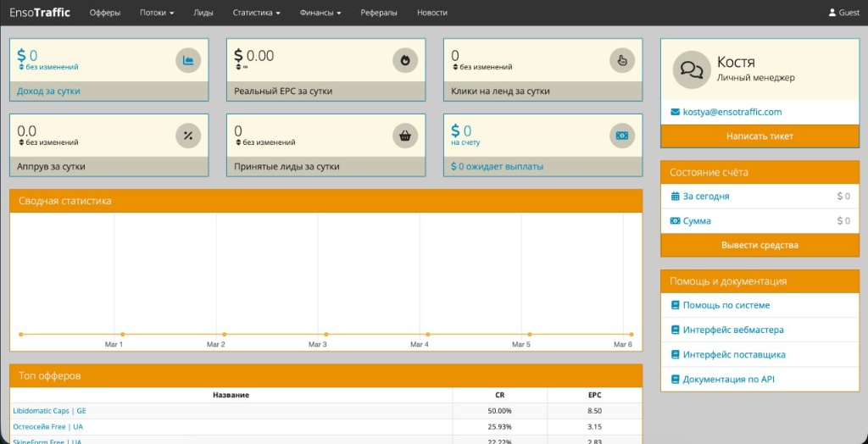Go to the Офферы menu item

105,13
